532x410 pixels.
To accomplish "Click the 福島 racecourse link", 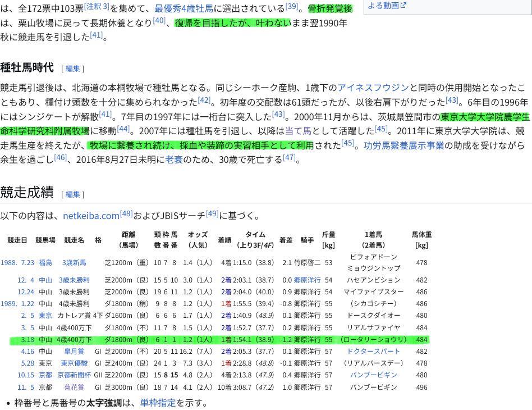I will 45,262.
